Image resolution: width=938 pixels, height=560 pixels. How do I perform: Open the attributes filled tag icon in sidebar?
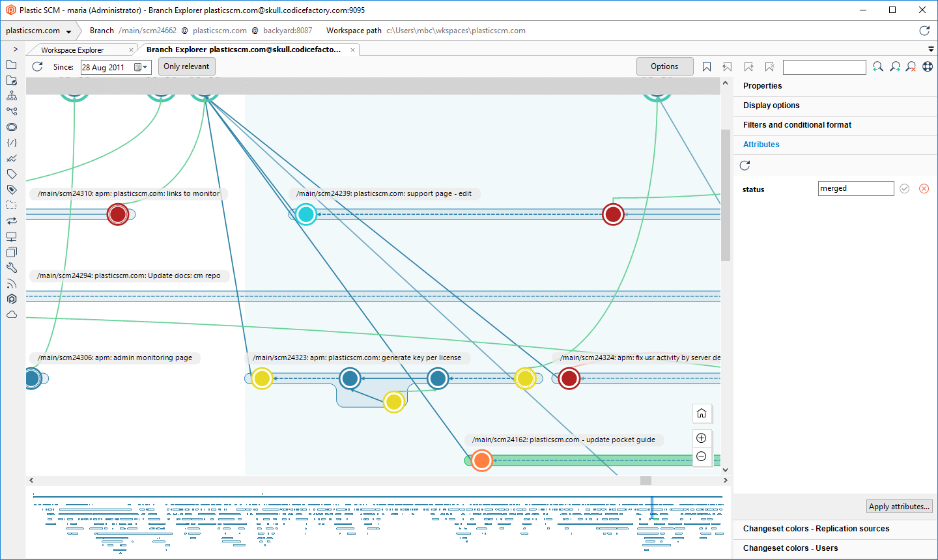11,189
